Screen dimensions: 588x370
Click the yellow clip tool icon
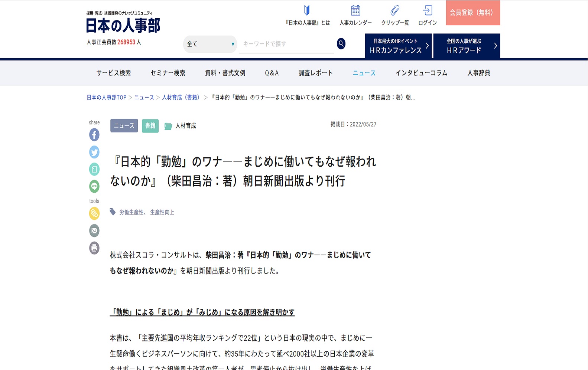[x=94, y=213]
